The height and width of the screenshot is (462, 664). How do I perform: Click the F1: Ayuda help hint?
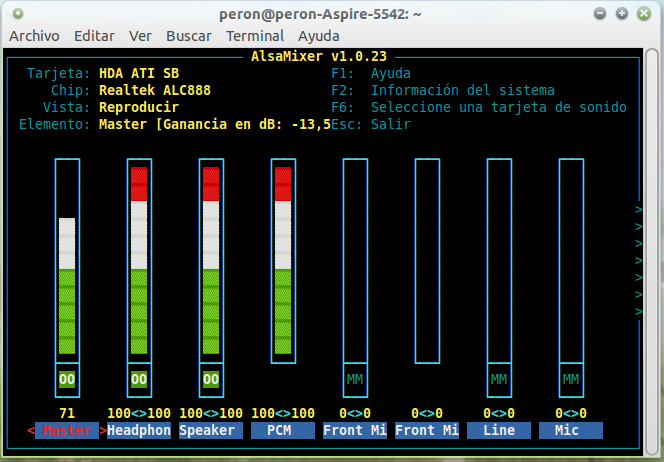[371, 73]
